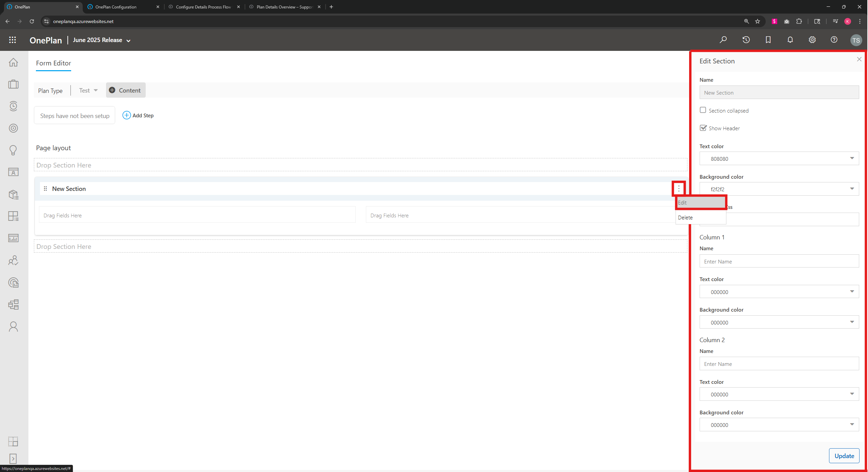Click the Content button
Image resolution: width=868 pixels, height=472 pixels.
pyautogui.click(x=126, y=91)
